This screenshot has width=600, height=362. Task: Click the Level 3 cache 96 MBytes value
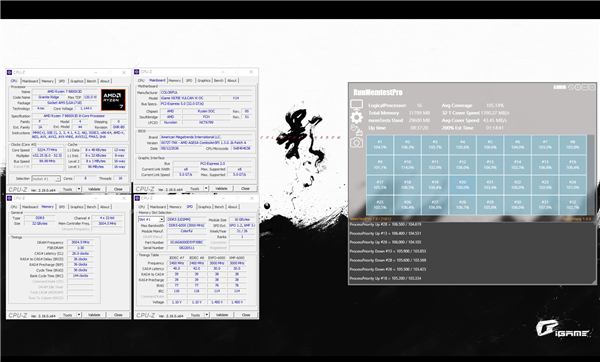pos(96,167)
